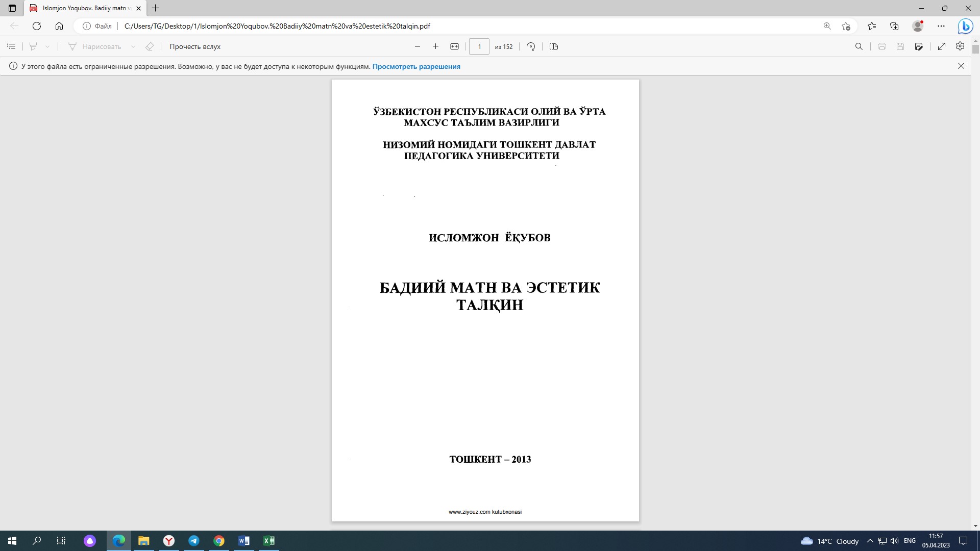
Task: Open a new browser tab
Action: coord(156,8)
